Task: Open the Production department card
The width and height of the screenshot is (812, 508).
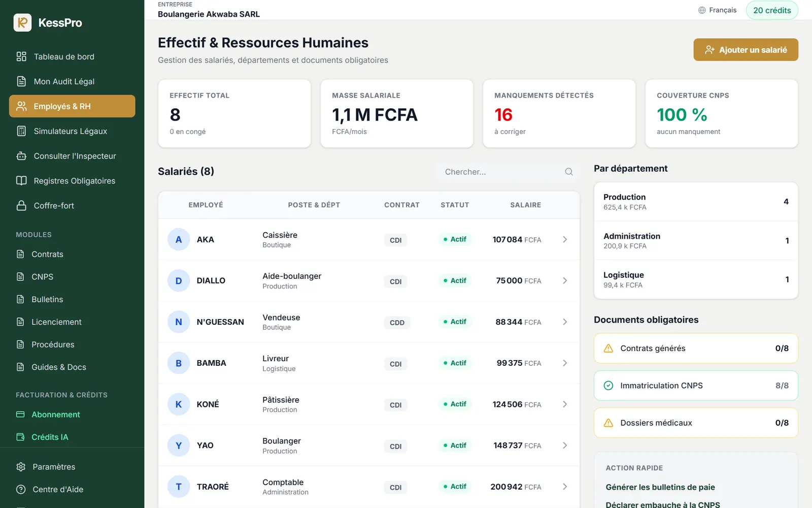Action: (696, 202)
